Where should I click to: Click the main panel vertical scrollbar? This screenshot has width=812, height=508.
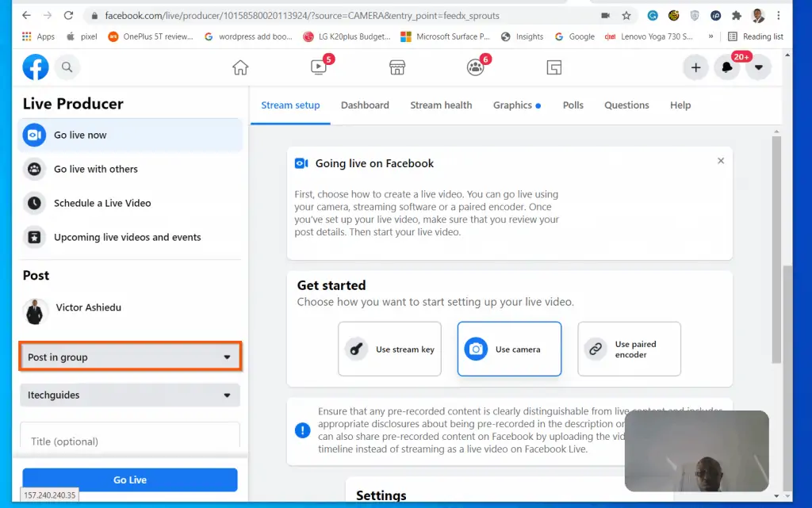(776, 248)
